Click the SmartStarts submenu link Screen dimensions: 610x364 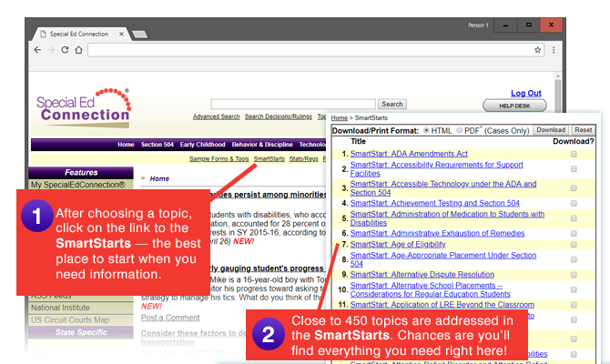tap(269, 159)
